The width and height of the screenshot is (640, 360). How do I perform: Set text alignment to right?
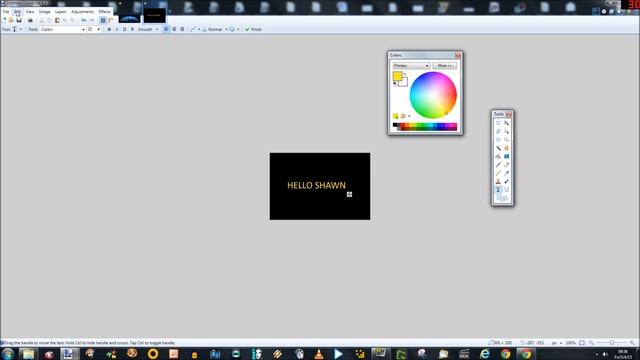tap(182, 29)
